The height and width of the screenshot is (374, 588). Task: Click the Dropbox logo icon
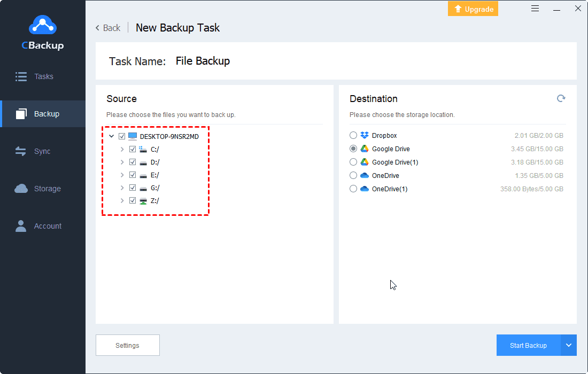pyautogui.click(x=365, y=136)
